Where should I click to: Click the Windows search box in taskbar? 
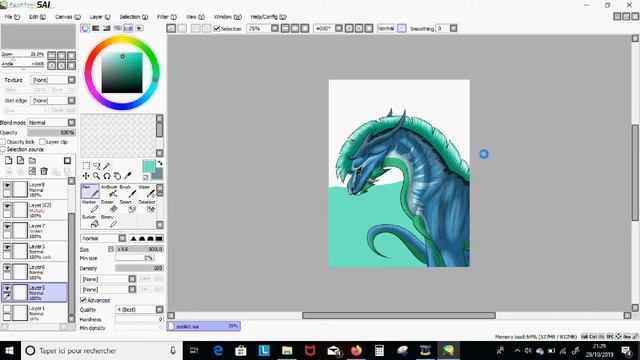[101, 351]
